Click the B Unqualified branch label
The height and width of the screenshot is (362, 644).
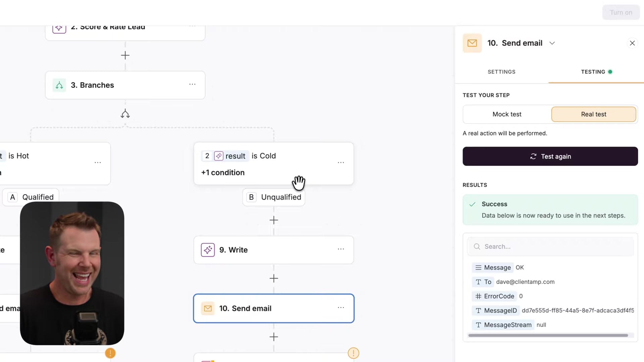pyautogui.click(x=274, y=197)
